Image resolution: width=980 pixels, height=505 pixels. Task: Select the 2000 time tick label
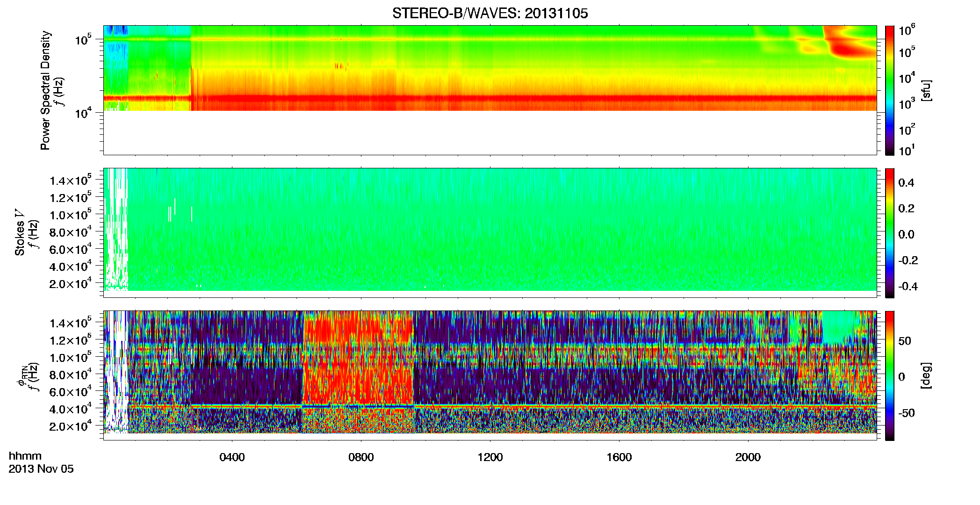(x=748, y=457)
